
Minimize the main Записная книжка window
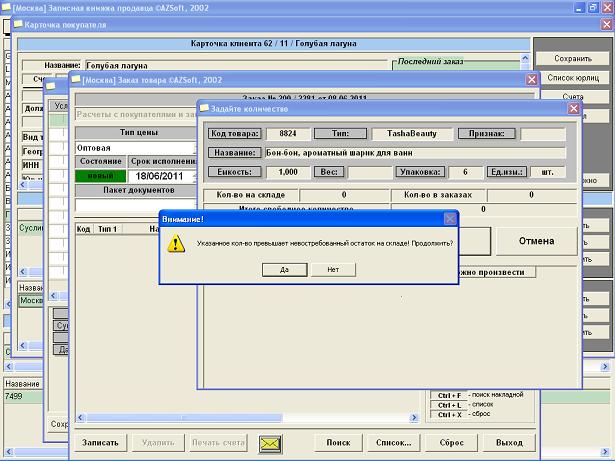click(x=580, y=8)
